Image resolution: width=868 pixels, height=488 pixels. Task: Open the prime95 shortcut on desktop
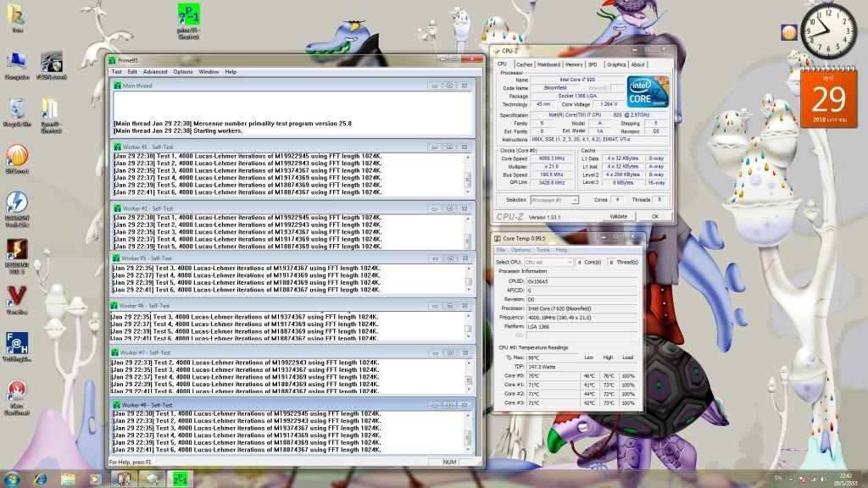point(189,17)
